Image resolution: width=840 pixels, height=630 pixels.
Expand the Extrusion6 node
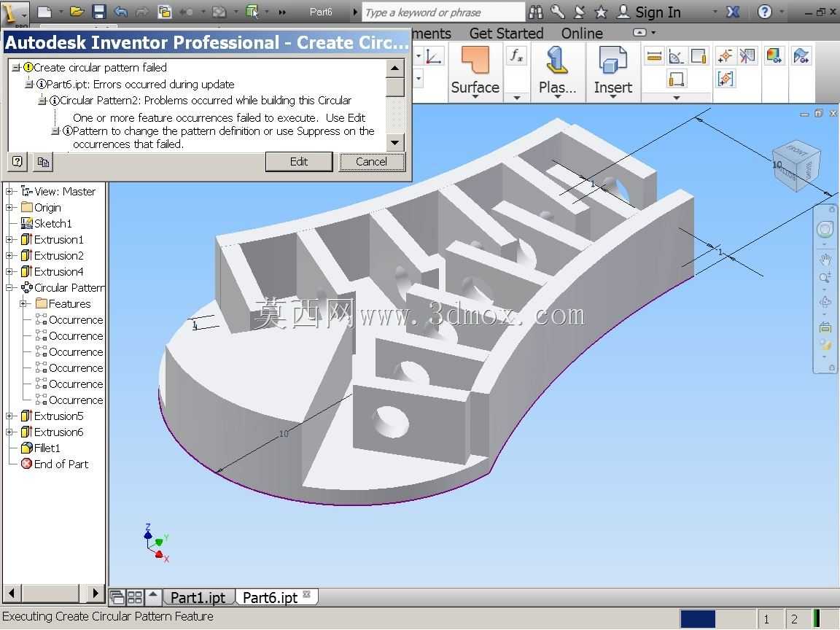(x=9, y=432)
